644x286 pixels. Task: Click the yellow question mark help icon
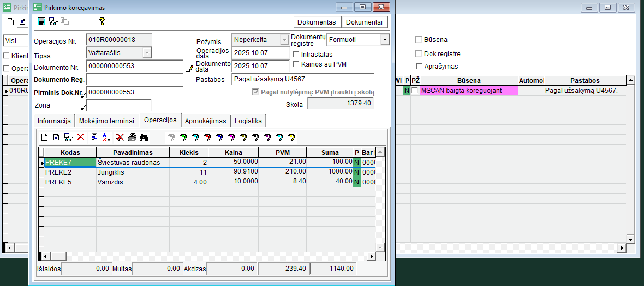[102, 21]
